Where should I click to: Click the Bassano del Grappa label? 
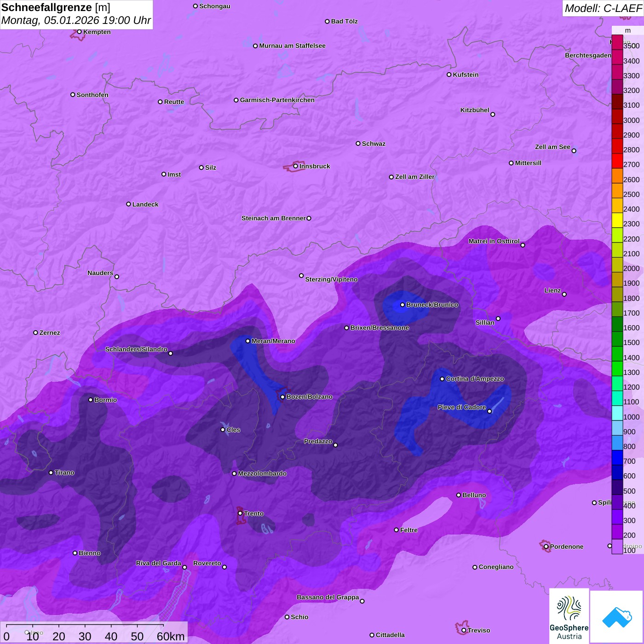pos(328,597)
